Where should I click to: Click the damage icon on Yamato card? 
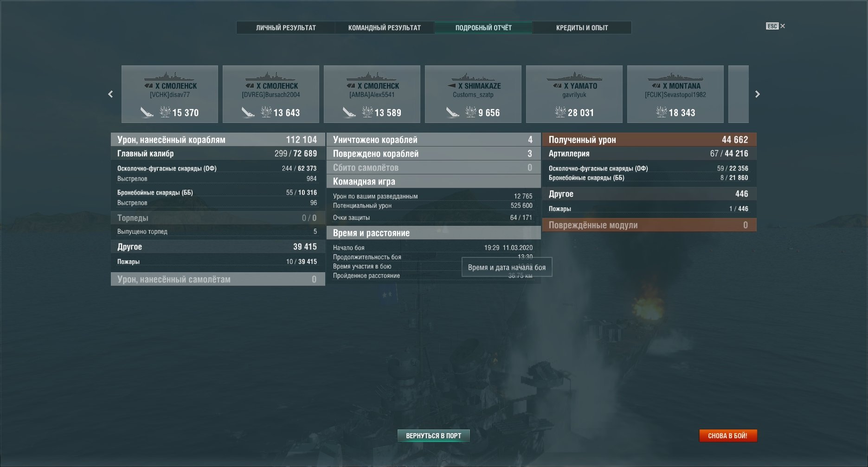coord(560,112)
